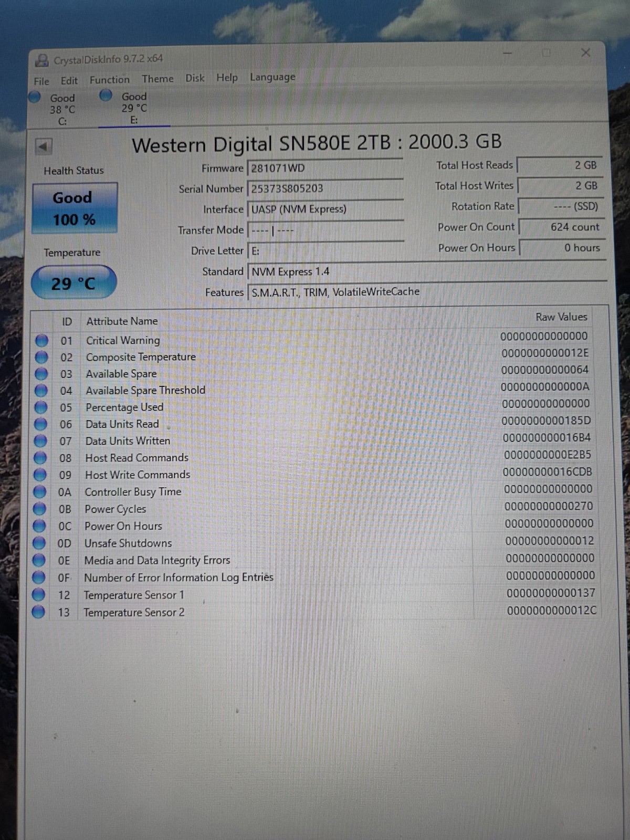
Task: Select the Critical Warning attribute name
Action: [x=123, y=340]
